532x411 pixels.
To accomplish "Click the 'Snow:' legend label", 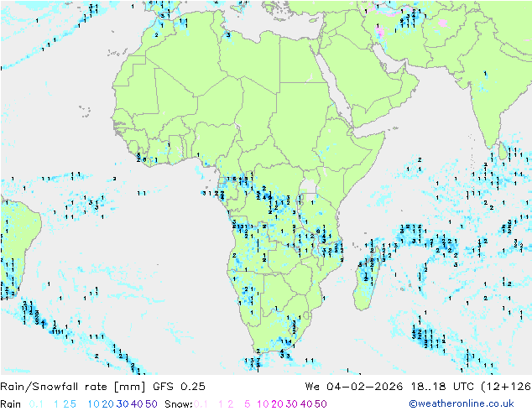I will pyautogui.click(x=179, y=404).
